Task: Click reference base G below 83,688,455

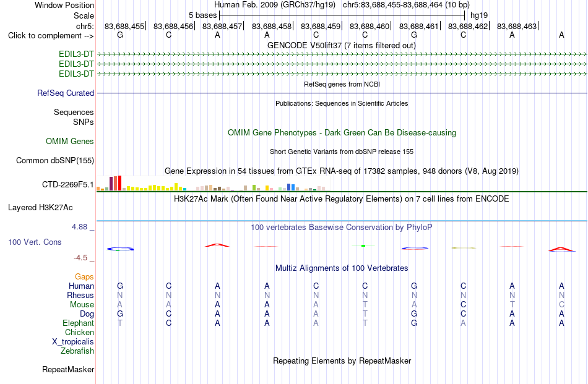Action: tap(120, 35)
